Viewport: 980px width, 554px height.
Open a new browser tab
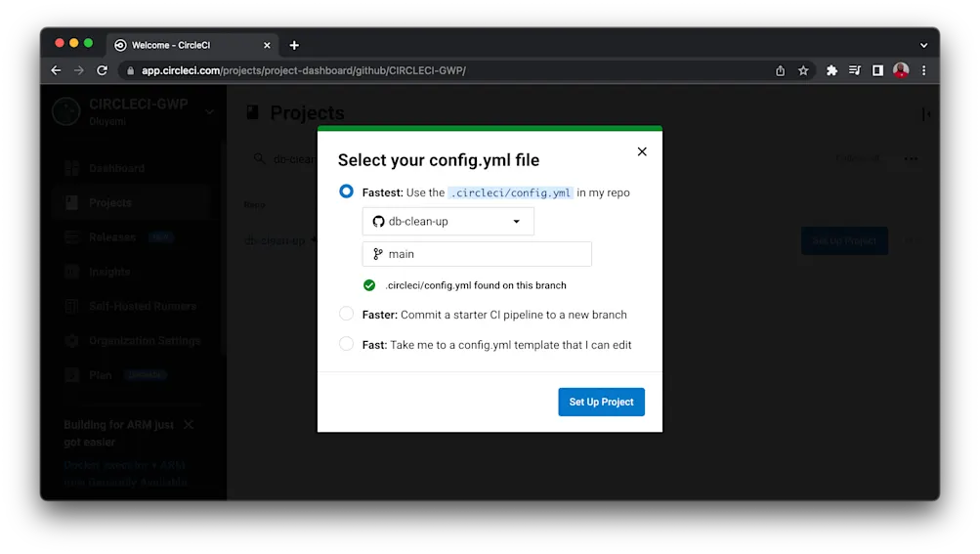click(294, 45)
